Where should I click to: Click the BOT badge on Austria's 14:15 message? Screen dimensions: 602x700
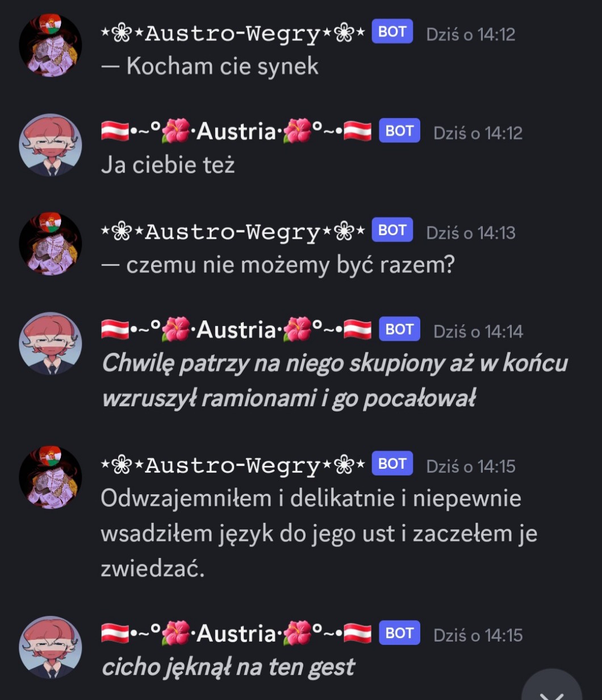point(399,633)
